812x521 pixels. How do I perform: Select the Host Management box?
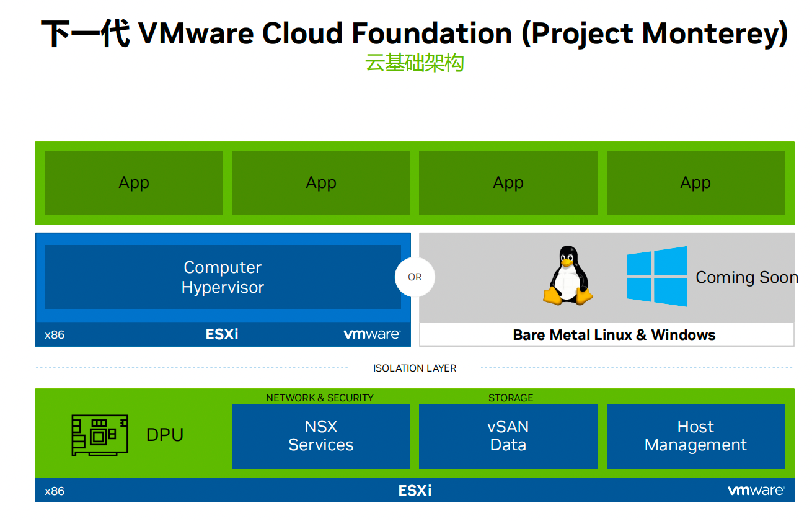(695, 437)
